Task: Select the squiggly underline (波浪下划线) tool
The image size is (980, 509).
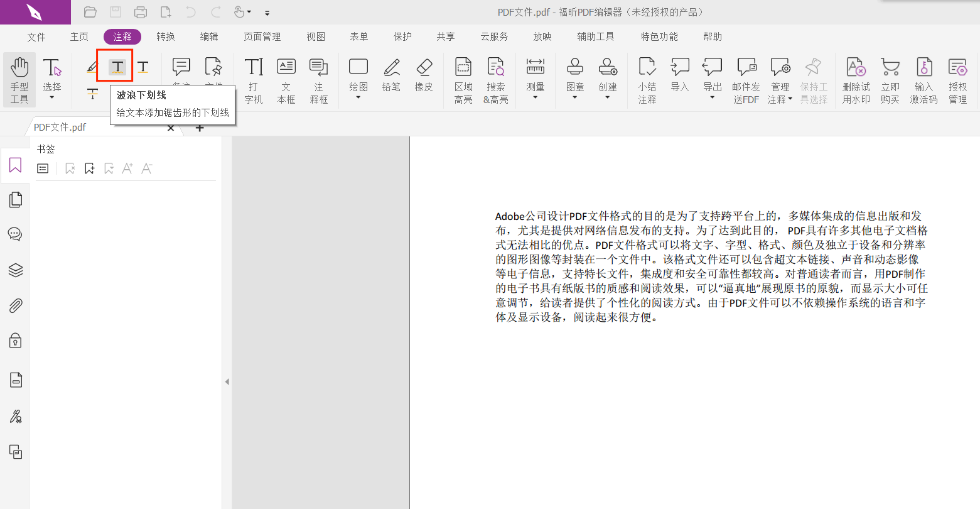Action: (x=117, y=67)
